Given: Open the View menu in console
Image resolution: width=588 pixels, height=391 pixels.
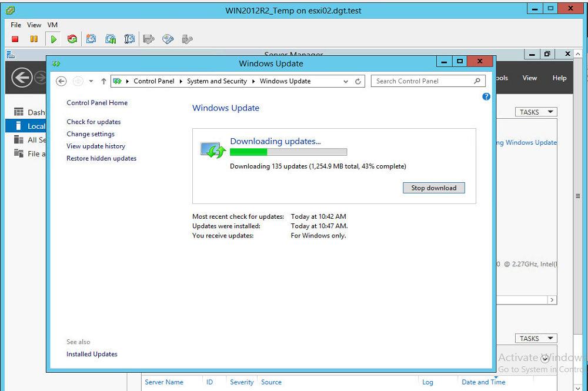Looking at the screenshot, I should pos(34,25).
